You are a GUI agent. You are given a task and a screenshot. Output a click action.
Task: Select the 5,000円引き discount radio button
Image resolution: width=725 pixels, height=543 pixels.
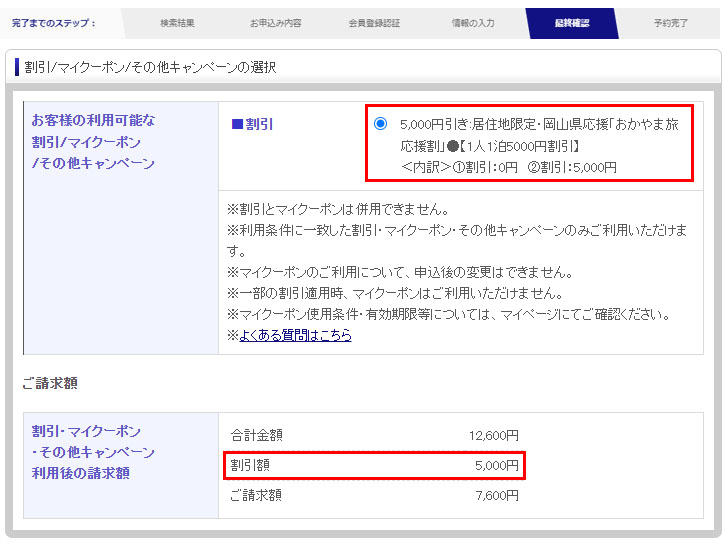(x=380, y=124)
